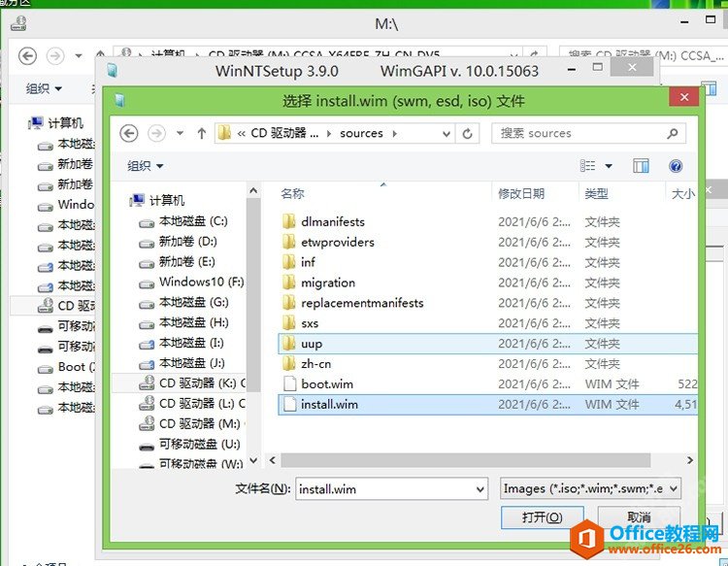
Task: Click the WIM 文件 type cell of install.wim
Action: (612, 405)
